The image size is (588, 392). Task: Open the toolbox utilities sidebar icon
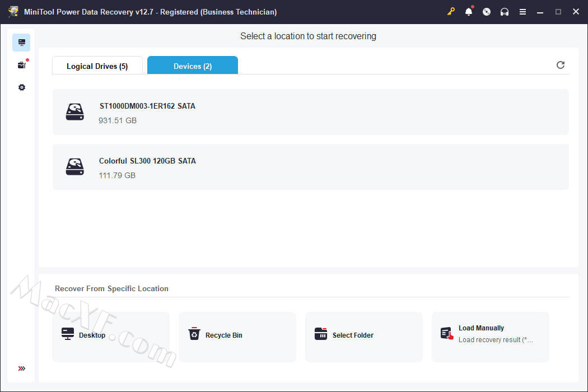pos(21,65)
